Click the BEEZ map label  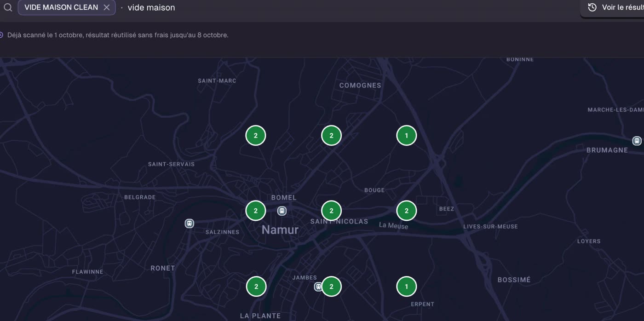coord(447,209)
